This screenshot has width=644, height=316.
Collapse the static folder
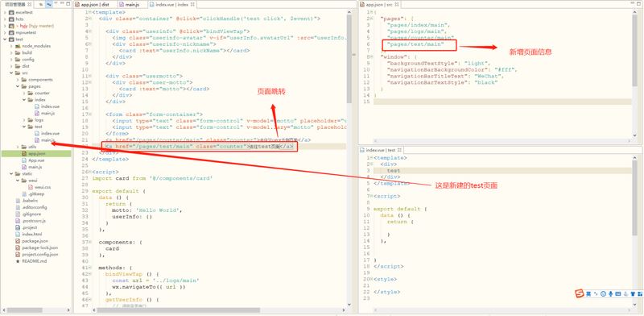[x=11, y=173]
